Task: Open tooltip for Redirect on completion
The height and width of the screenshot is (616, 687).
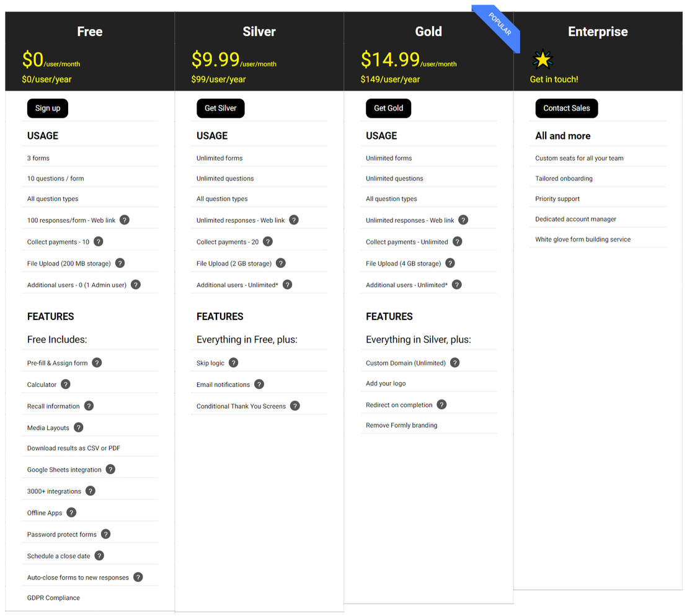Action: click(441, 404)
